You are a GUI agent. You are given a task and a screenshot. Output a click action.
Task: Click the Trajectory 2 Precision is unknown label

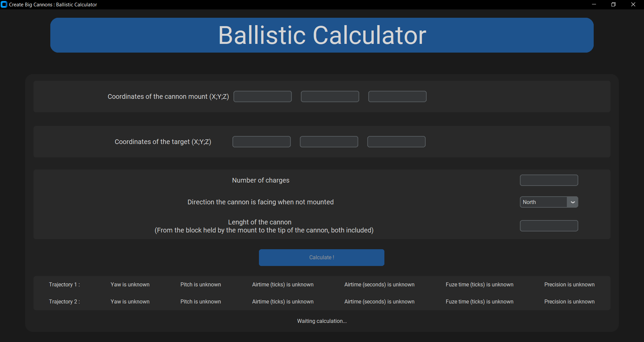click(569, 301)
